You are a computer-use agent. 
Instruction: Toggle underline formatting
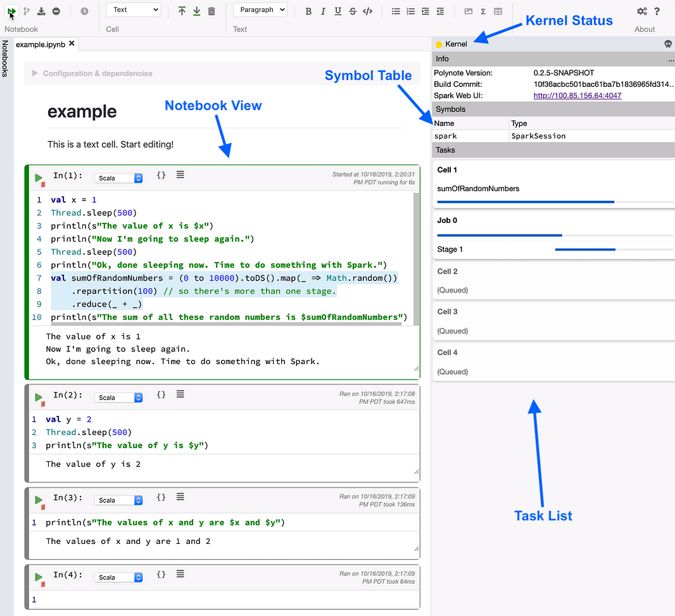338,11
